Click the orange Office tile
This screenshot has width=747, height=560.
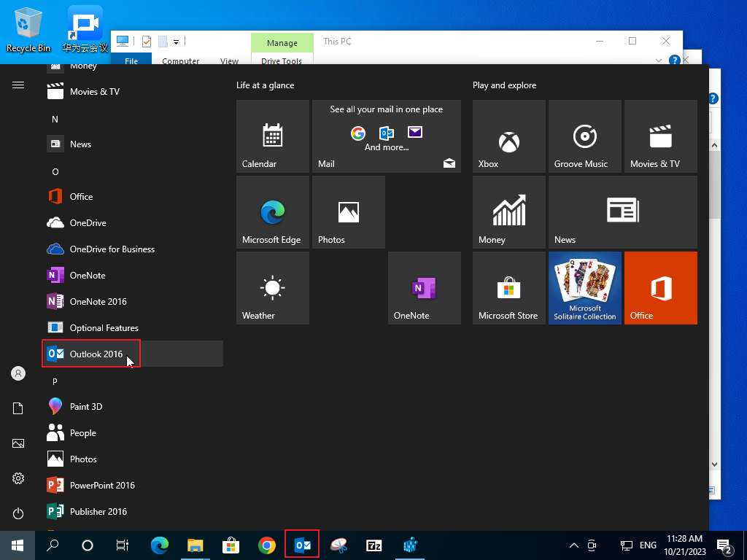point(660,288)
